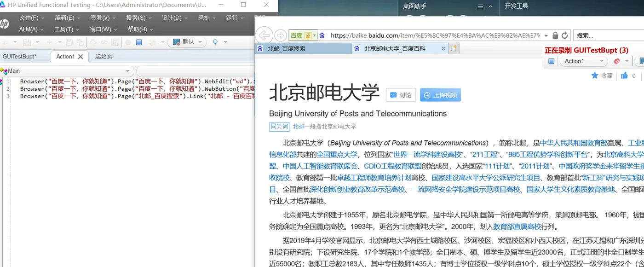Open the new test icon in UFT toolbar
This screenshot has width=644, height=267.
5,42
